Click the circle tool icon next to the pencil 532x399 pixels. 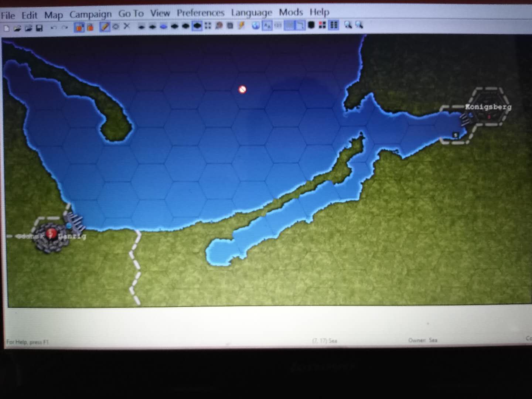pos(116,27)
